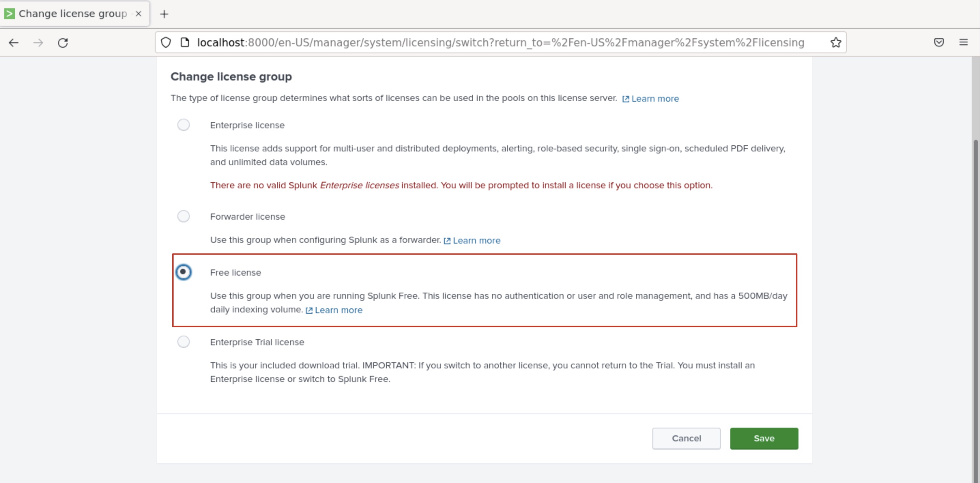Click the green Save button
This screenshot has width=980, height=483.
pos(764,438)
